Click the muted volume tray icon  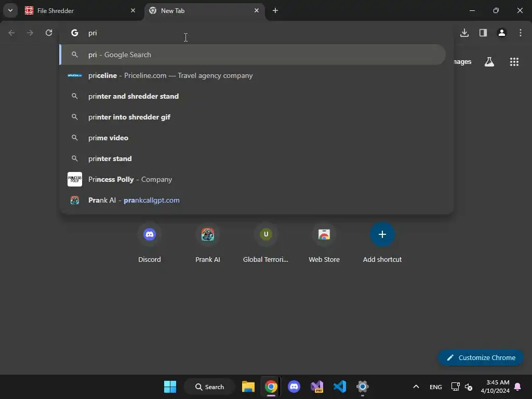[x=469, y=387]
